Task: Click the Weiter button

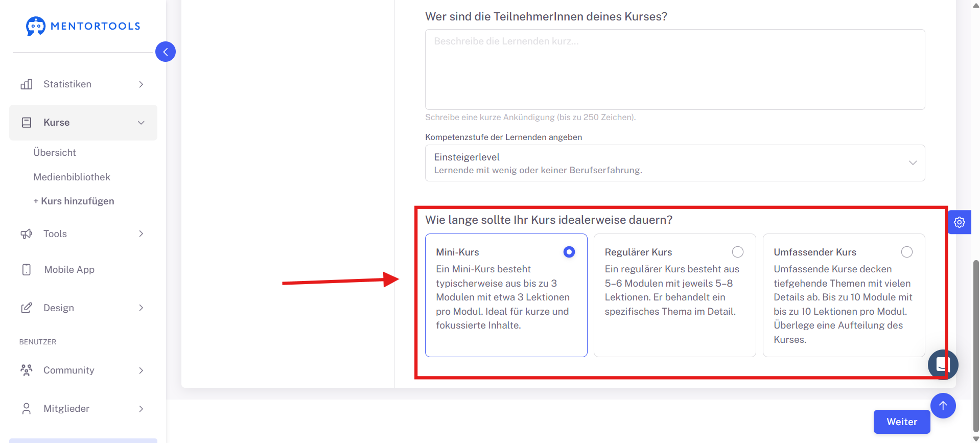Action: (x=902, y=422)
